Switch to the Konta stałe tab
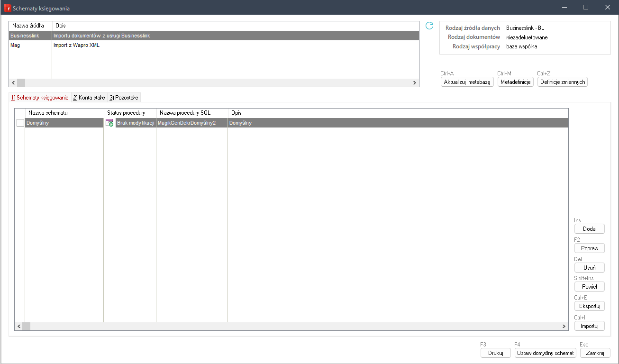Screen dimensions: 619x364 coord(89,98)
